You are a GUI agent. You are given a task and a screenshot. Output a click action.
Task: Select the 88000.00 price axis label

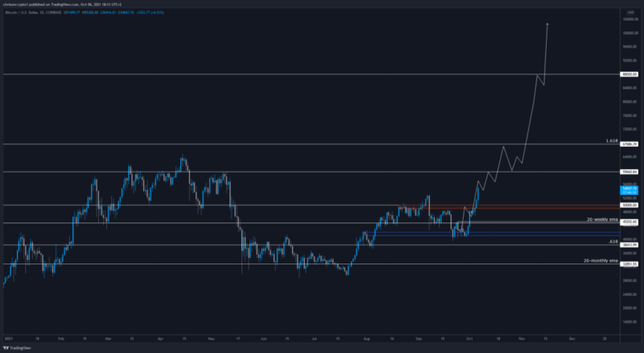click(629, 74)
